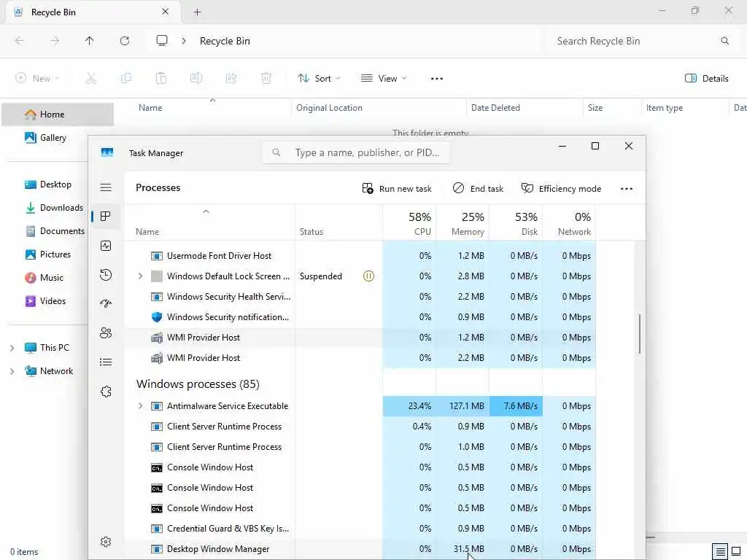Open the View dropdown menu
This screenshot has width=747, height=560.
coord(384,79)
